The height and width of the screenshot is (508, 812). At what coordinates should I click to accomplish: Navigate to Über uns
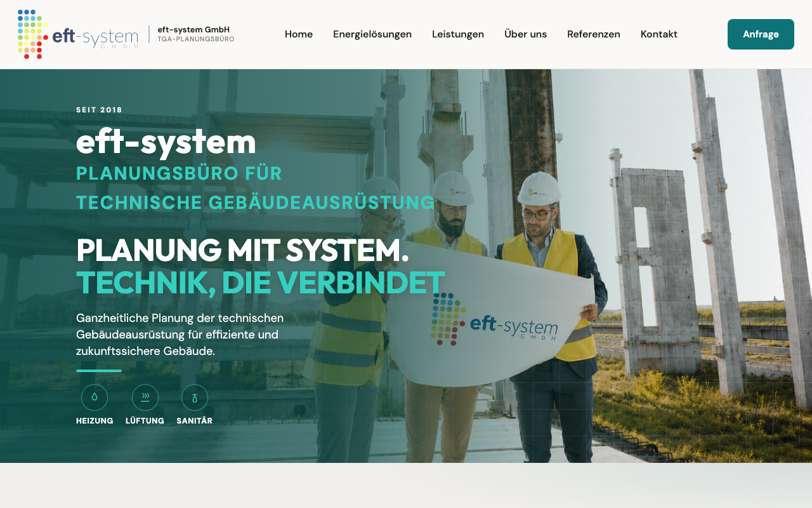pyautogui.click(x=525, y=34)
